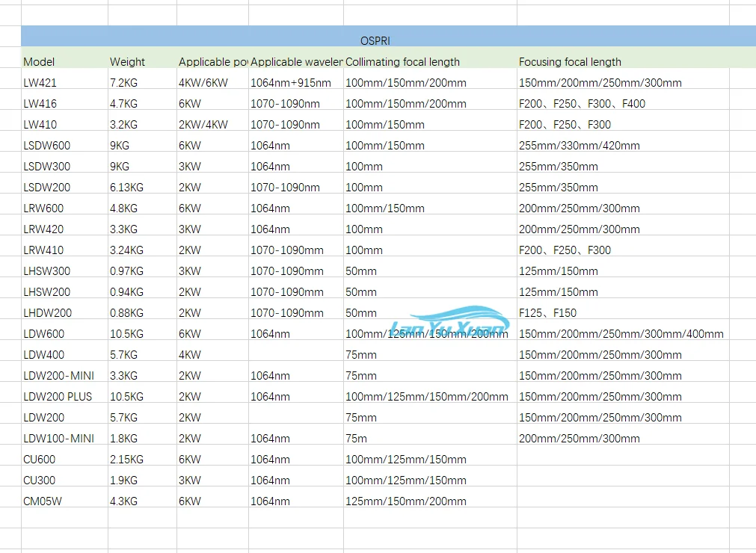Click the 150mm/200mm/250mm/300mm/400mm cell
Screen dimensions: 756x553
tap(623, 330)
